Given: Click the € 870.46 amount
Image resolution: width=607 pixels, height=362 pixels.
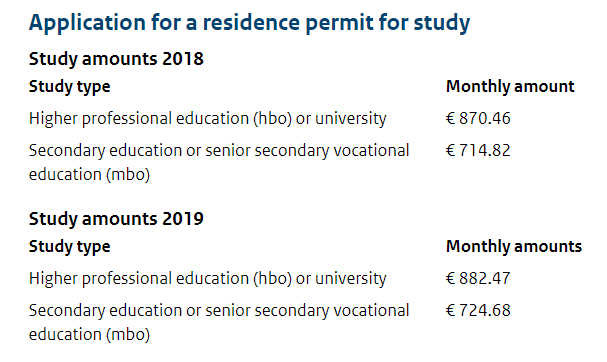Looking at the screenshot, I should [x=478, y=118].
